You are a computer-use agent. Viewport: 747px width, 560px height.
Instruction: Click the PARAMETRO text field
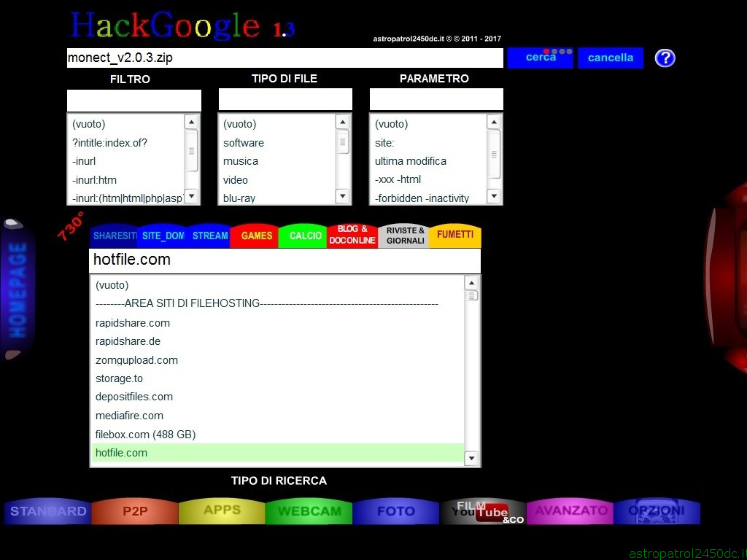pyautogui.click(x=436, y=99)
